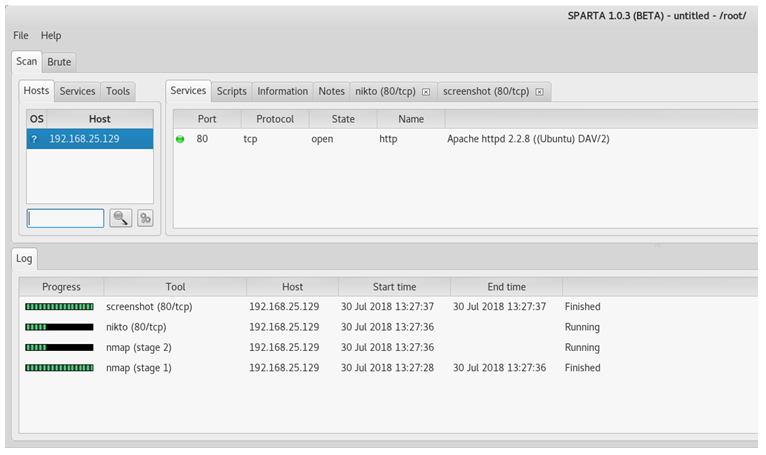Click the host filter text field
The image size is (766, 455).
pyautogui.click(x=65, y=218)
